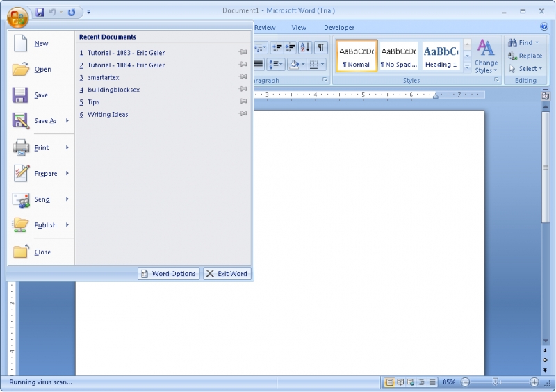Open the Find dropdown arrow
The image size is (556, 392).
point(537,43)
